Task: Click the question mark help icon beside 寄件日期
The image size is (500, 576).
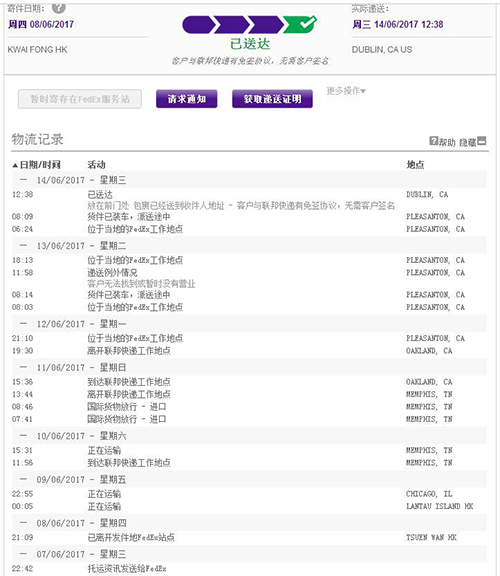Action: 59,7
